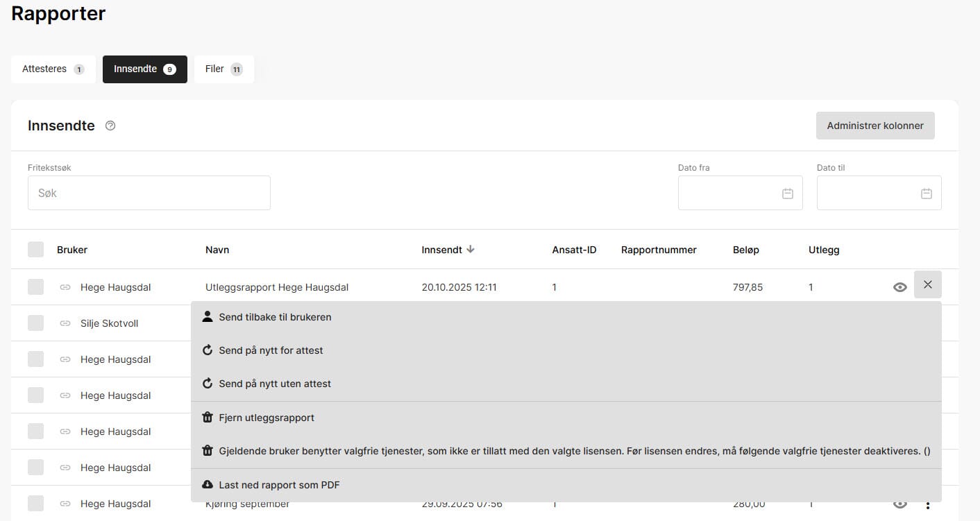This screenshot has width=980, height=521.
Task: Click Fjern utleggsrapport option
Action: click(267, 418)
